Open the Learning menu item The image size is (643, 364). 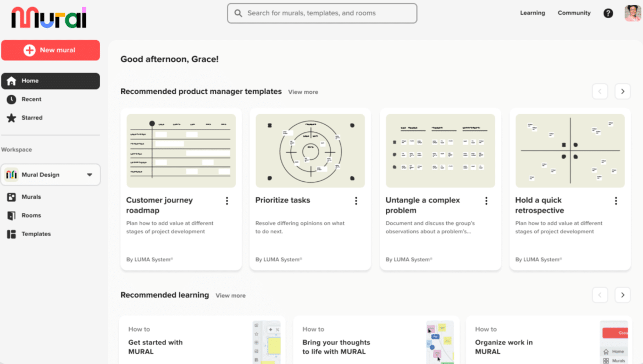click(533, 13)
